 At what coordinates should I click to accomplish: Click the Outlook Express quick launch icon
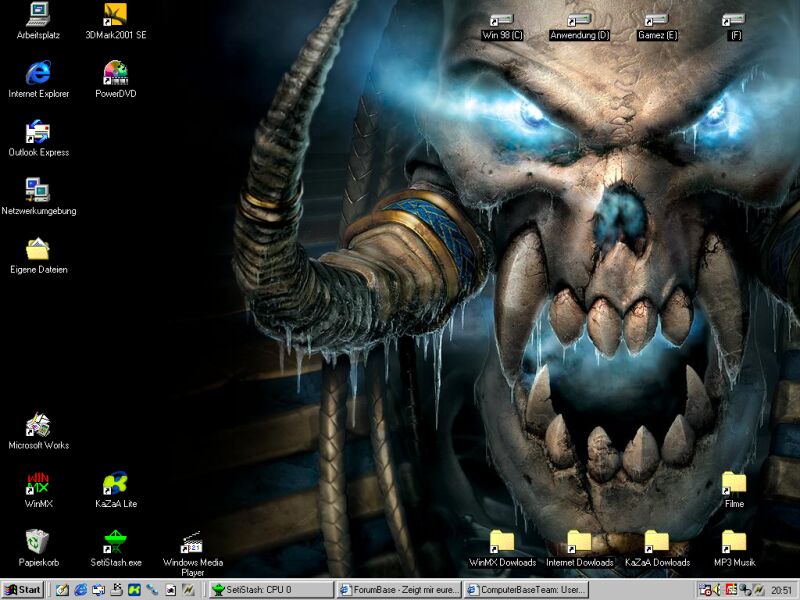pos(98,590)
